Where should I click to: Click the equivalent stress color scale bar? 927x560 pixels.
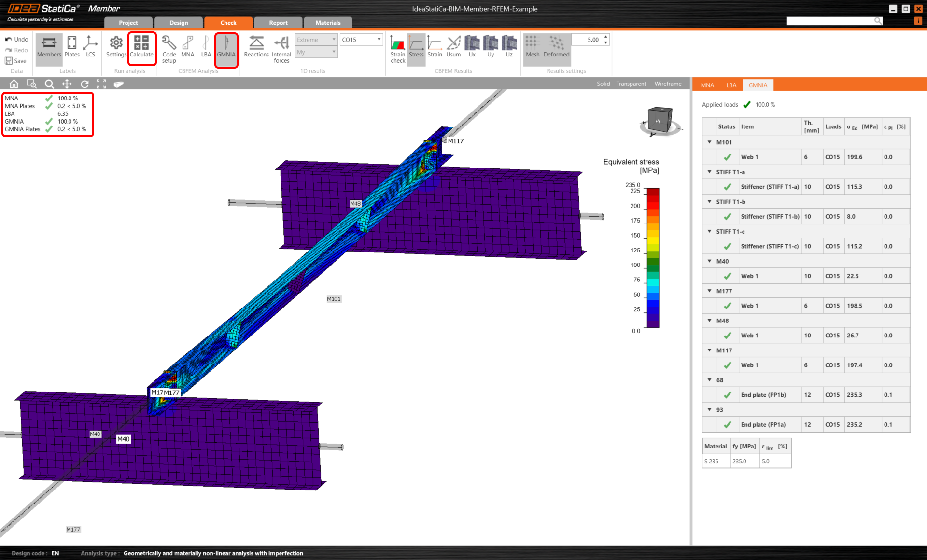(x=653, y=258)
